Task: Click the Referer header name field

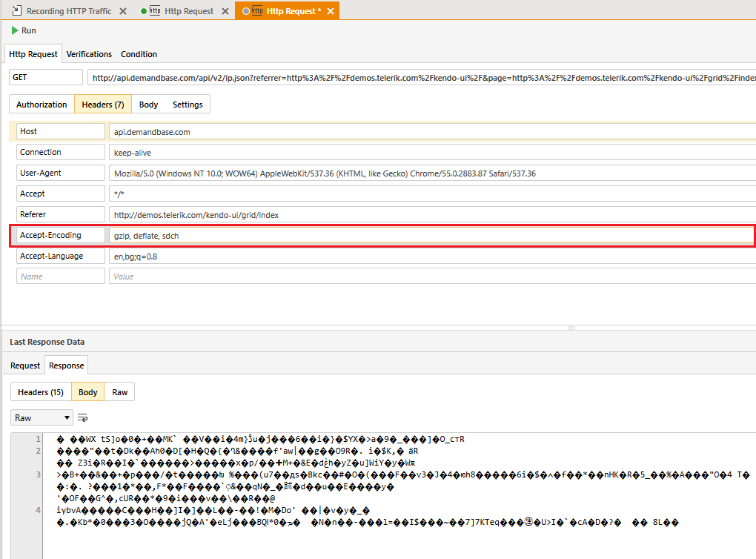Action: (x=61, y=214)
